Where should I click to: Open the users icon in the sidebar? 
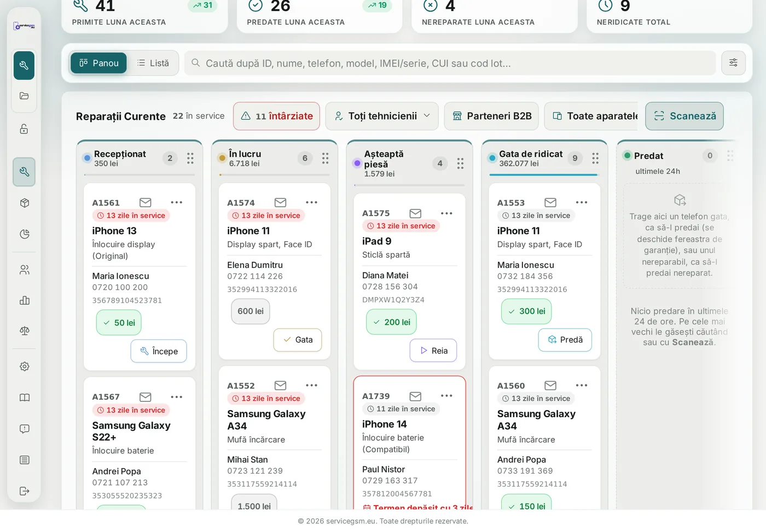click(24, 270)
